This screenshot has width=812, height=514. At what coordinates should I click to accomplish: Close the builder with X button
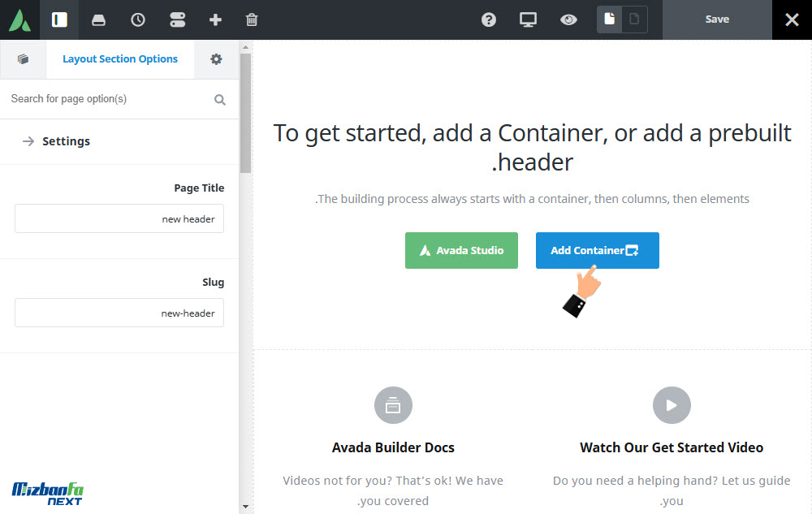pyautogui.click(x=792, y=19)
